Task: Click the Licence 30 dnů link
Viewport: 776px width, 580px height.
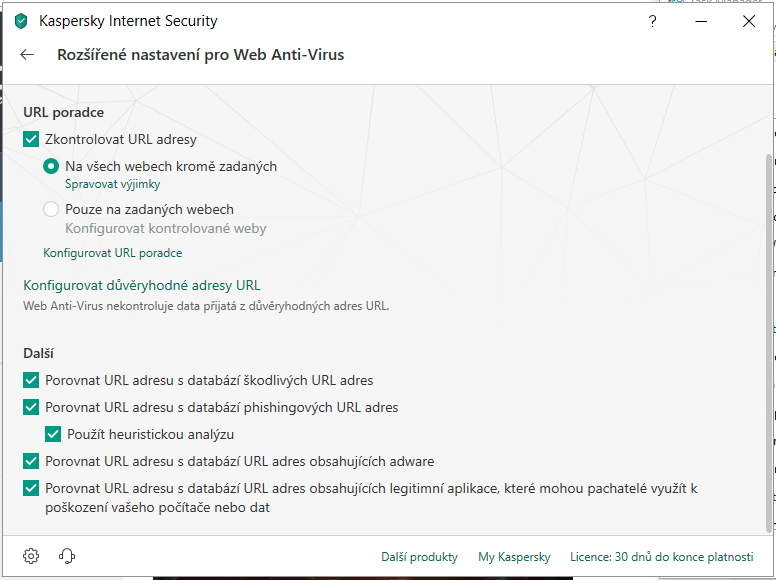Action: (x=662, y=557)
